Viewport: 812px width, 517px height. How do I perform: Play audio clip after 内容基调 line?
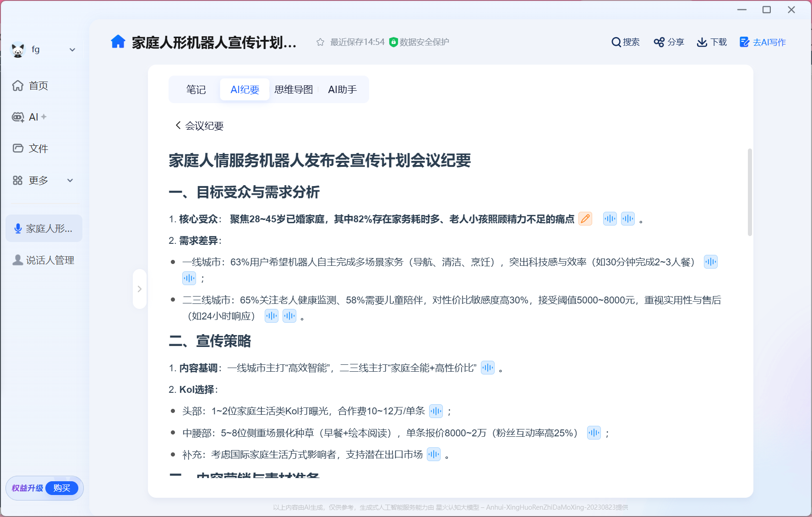[x=487, y=368]
